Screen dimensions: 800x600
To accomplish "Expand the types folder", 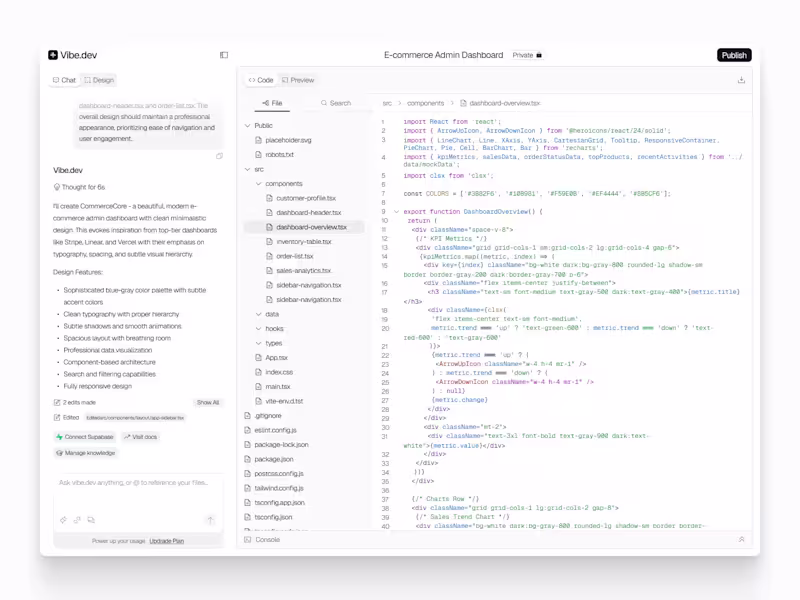I will (258, 343).
